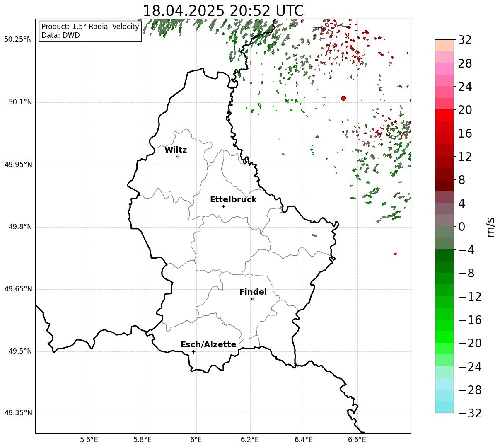500x448 pixels.
Task: Click the bright green swatch just above −20
Action: [x=444, y=337]
